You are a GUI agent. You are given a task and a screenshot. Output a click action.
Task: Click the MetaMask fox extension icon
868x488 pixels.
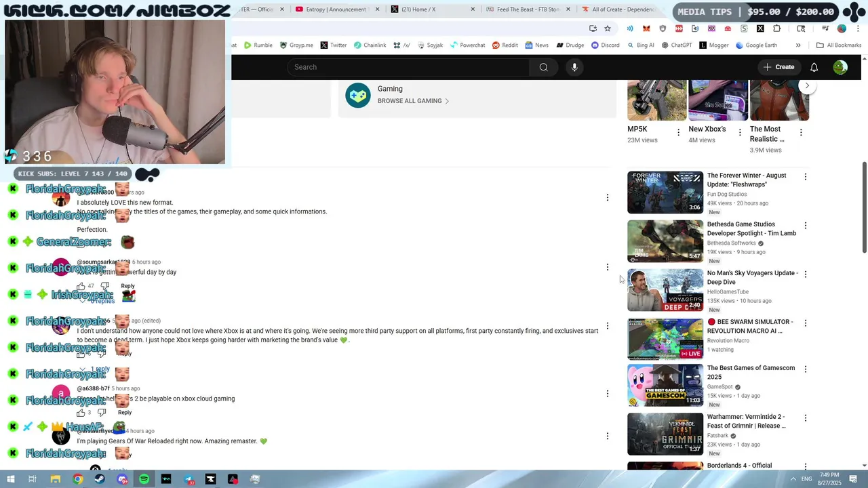point(646,28)
